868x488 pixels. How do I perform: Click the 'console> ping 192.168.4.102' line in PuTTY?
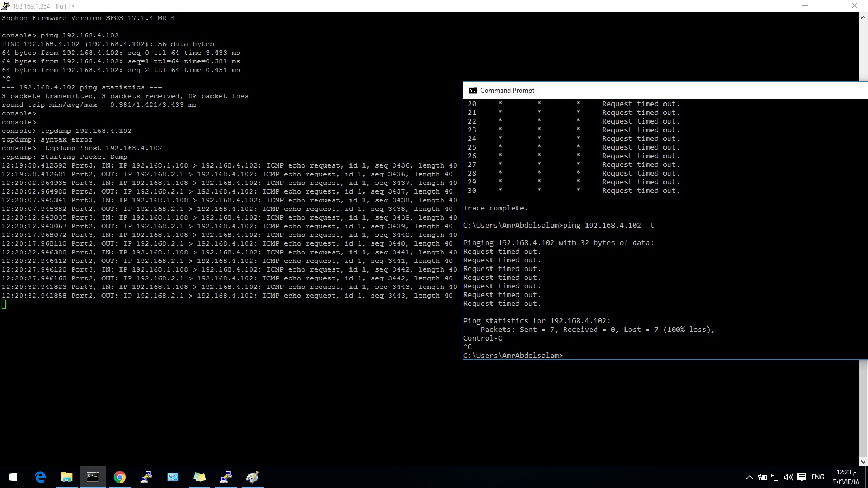coord(60,35)
